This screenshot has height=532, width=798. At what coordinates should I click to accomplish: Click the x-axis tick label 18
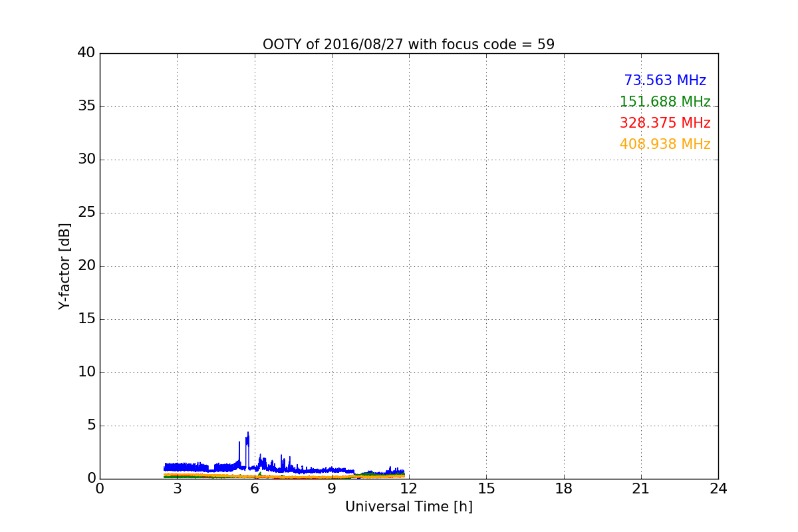pyautogui.click(x=564, y=489)
